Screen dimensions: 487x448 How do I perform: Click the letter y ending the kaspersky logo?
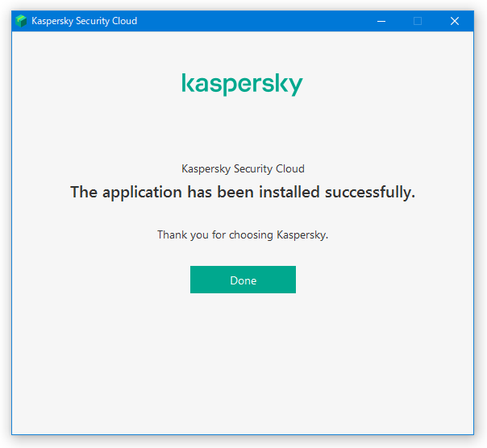pos(295,86)
